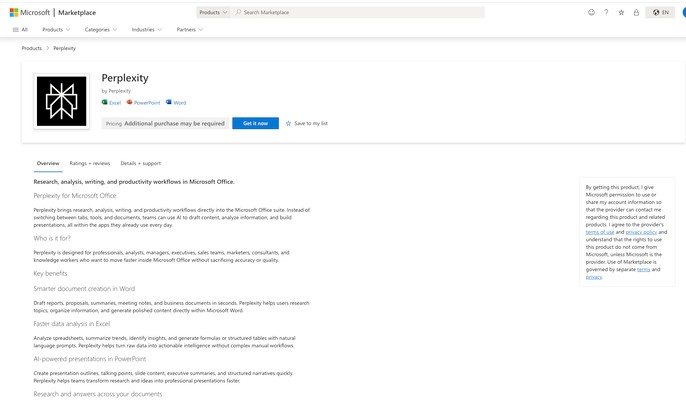Screen dimensions: 686x400
Task: Click Save to my list star
Action: [288, 123]
